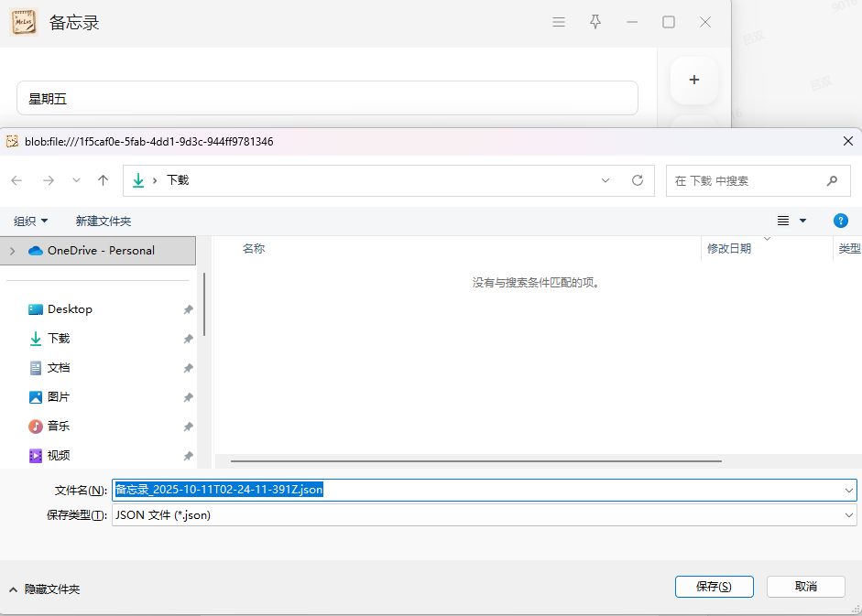This screenshot has width=862, height=616.
Task: Go up one folder level arrow
Action: [104, 180]
